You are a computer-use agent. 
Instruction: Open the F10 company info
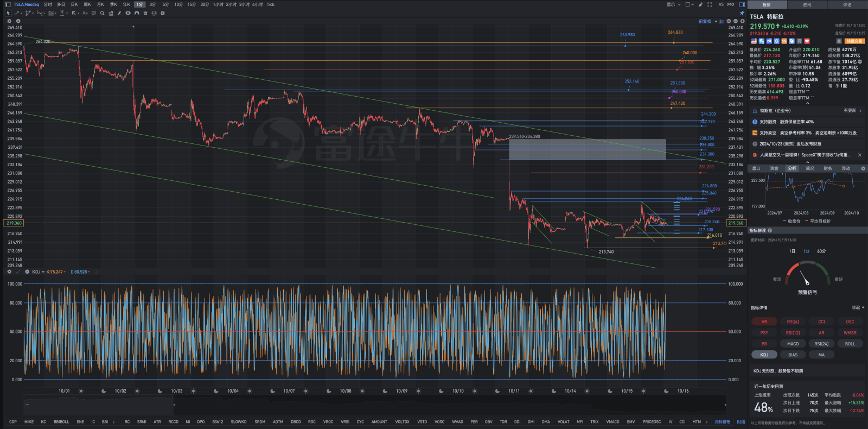click(x=731, y=4)
